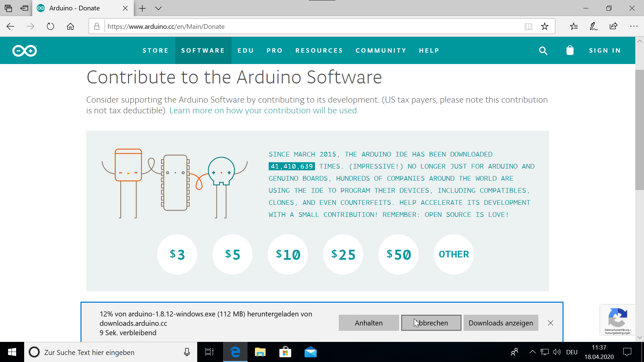Choose the $10 contribution
644x362 pixels.
(x=288, y=254)
